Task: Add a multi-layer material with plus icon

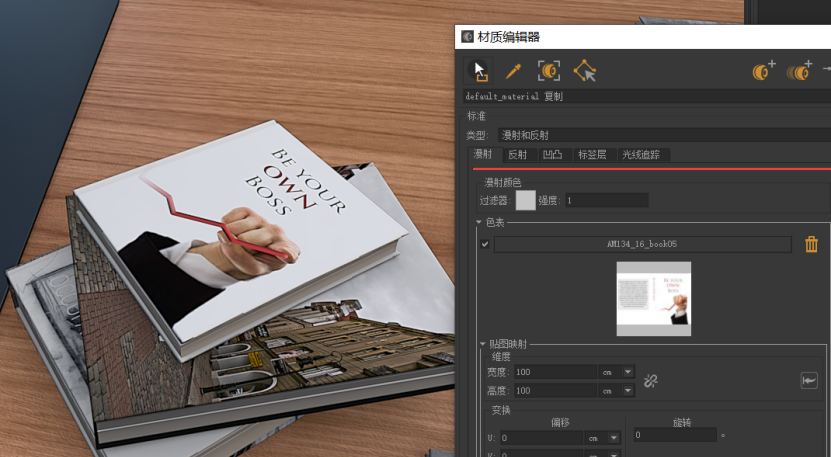Action: [x=799, y=71]
